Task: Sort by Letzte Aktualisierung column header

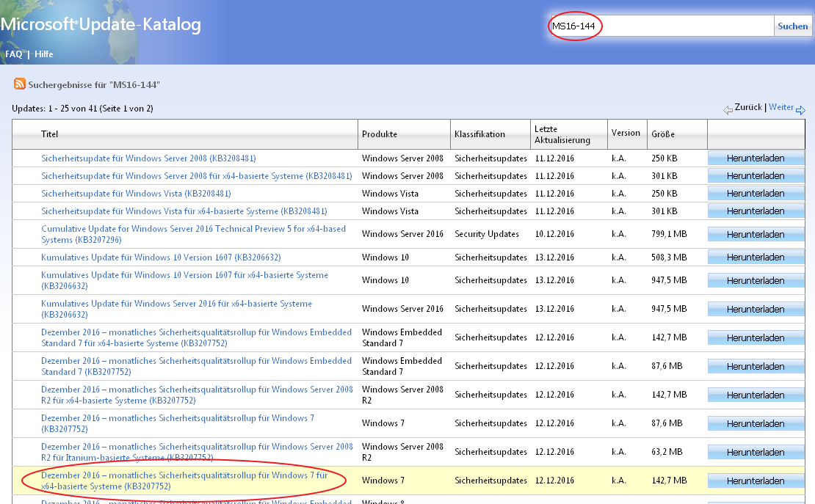Action: pyautogui.click(x=562, y=134)
